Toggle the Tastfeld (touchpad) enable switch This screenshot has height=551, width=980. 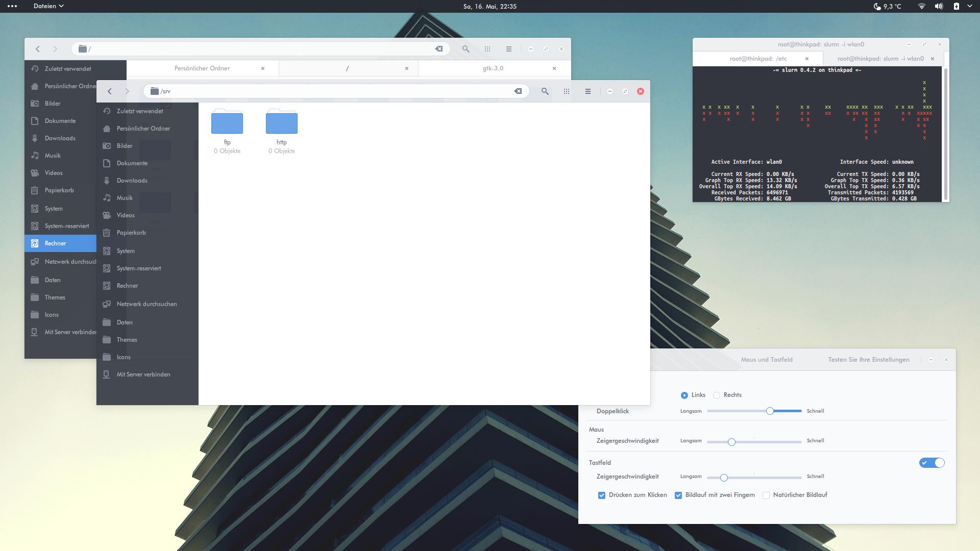tap(932, 462)
